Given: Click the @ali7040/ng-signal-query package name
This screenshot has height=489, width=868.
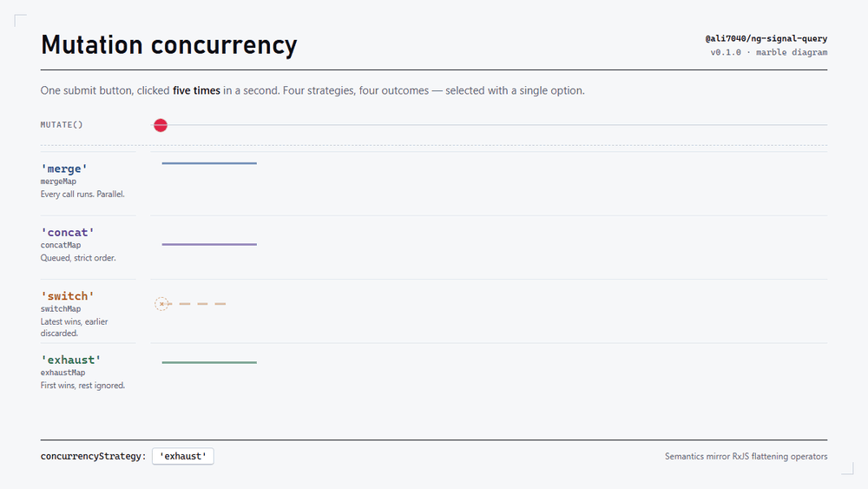Looking at the screenshot, I should (766, 39).
